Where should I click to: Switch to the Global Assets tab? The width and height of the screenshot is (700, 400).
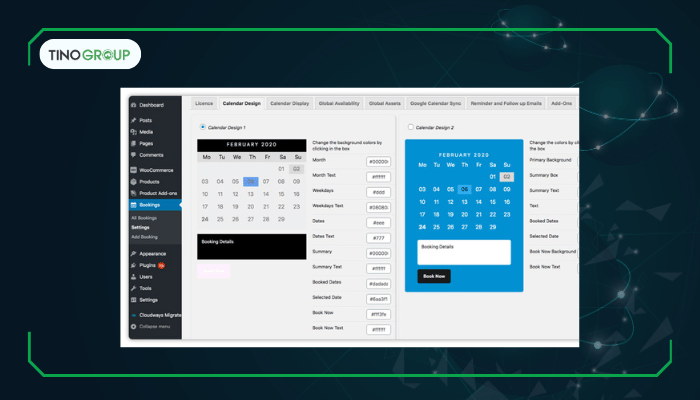(385, 104)
